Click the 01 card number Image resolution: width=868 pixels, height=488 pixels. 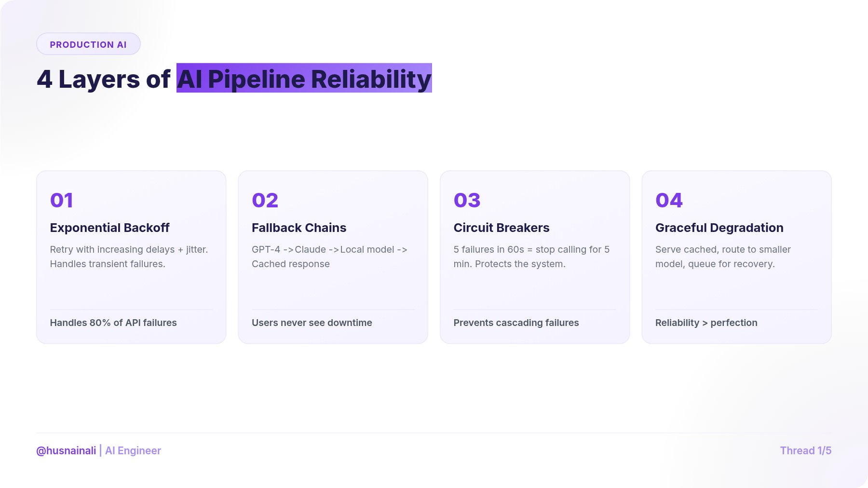(62, 200)
